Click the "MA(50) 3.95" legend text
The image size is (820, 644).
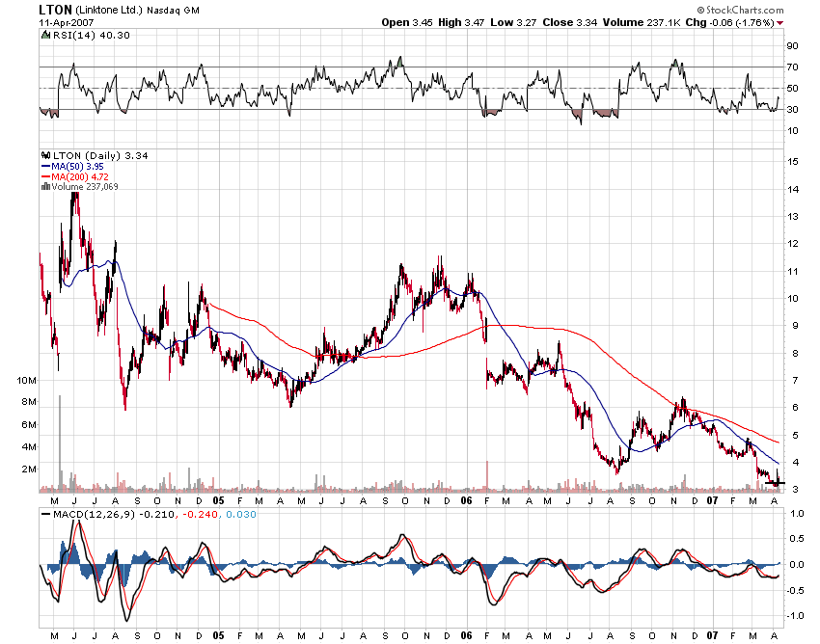click(x=77, y=167)
